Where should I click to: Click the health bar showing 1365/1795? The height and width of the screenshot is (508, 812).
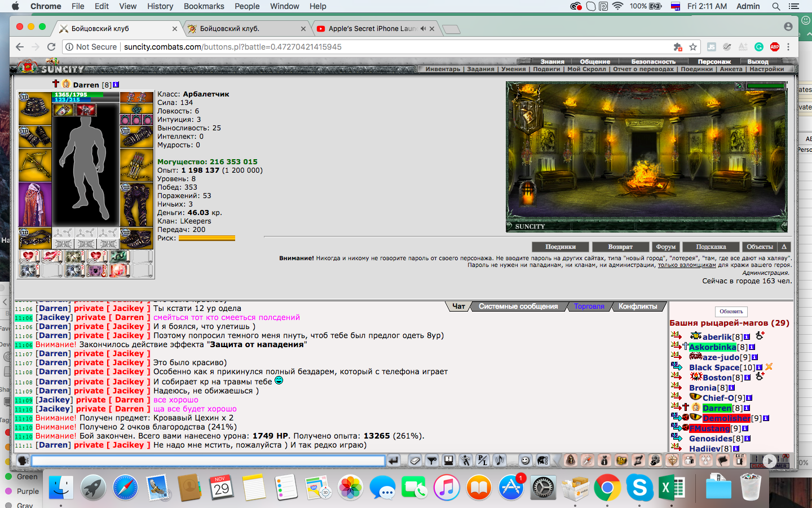coord(86,95)
